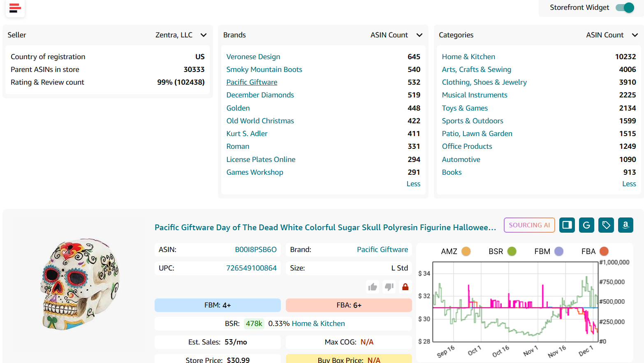Collapse the Categories list via Less
Viewport: 644px width, 363px height.
tap(629, 184)
